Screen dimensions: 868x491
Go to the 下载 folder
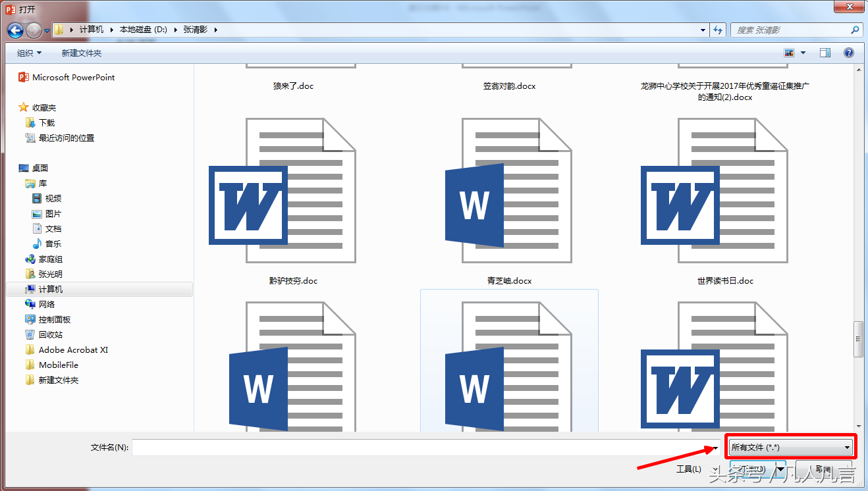pos(40,122)
